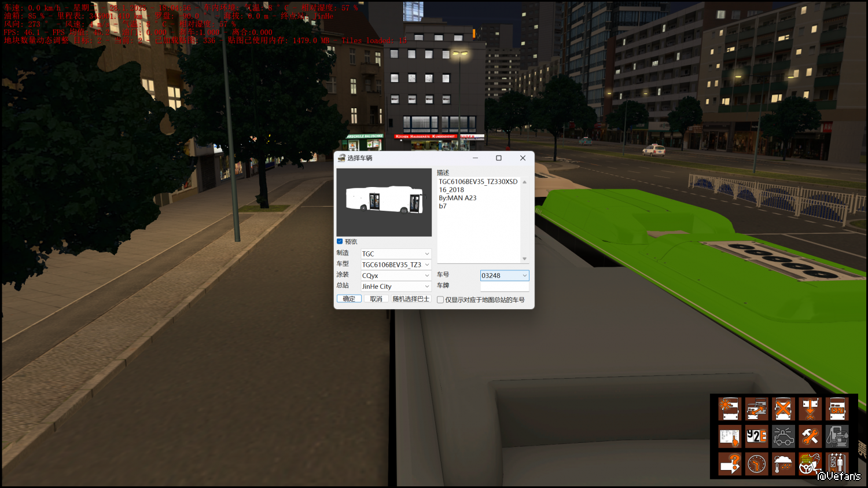Click the delete bus icon with orange X
868x488 pixels.
pyautogui.click(x=783, y=409)
